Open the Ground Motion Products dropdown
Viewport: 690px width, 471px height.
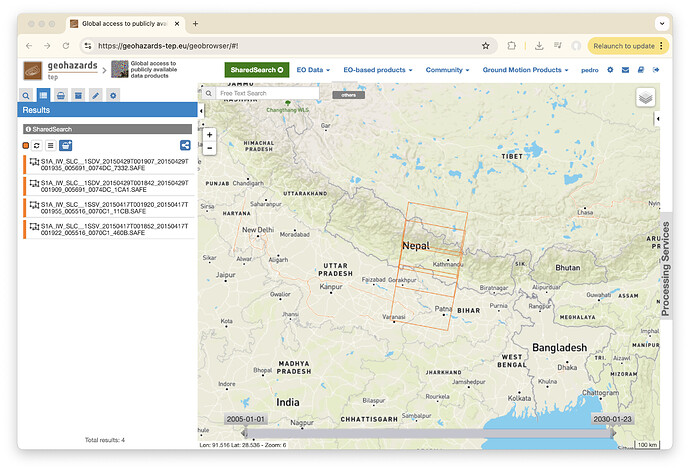coord(525,70)
